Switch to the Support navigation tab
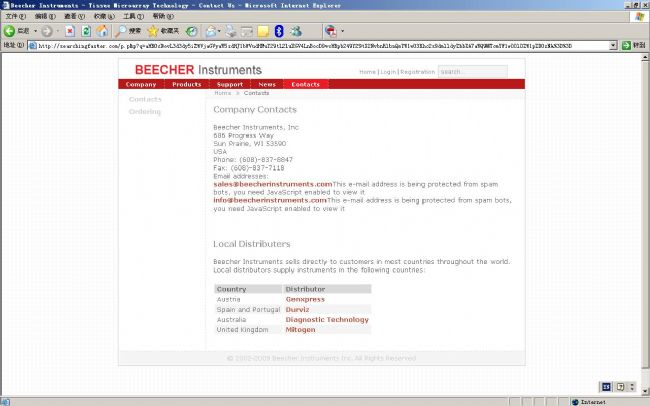The width and height of the screenshot is (650, 406). click(230, 84)
